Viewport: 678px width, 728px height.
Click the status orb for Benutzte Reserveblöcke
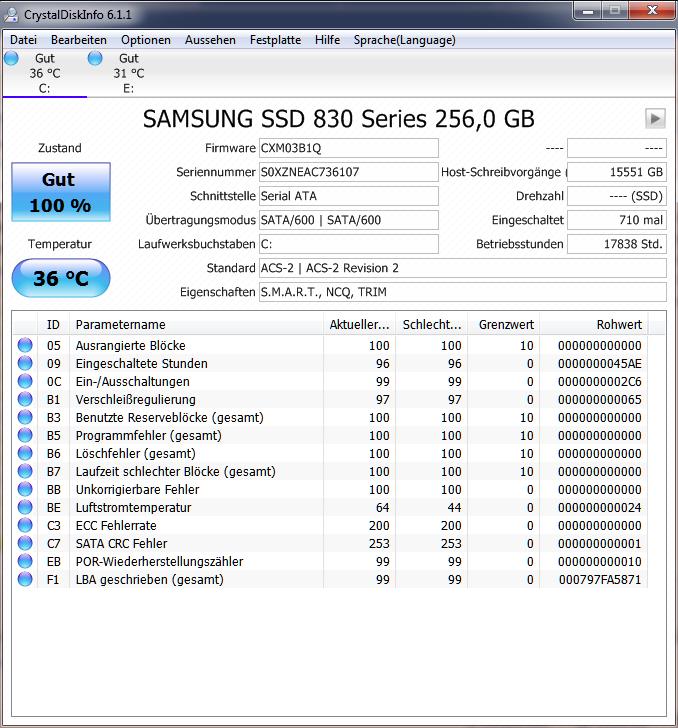pyautogui.click(x=25, y=417)
